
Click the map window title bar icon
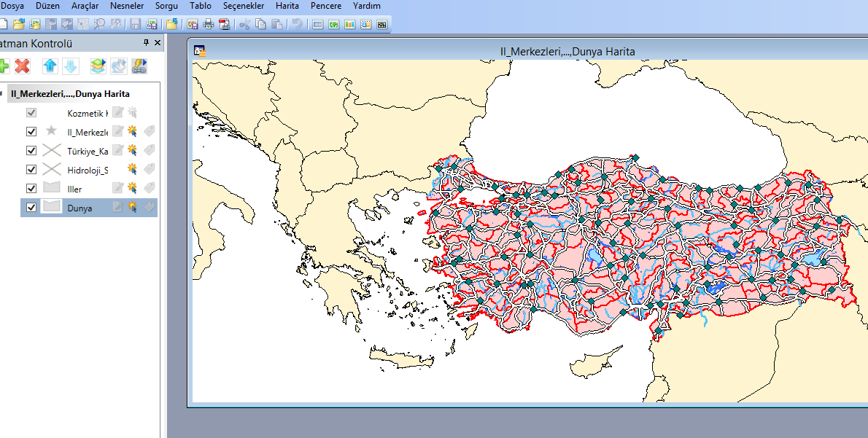(x=200, y=52)
